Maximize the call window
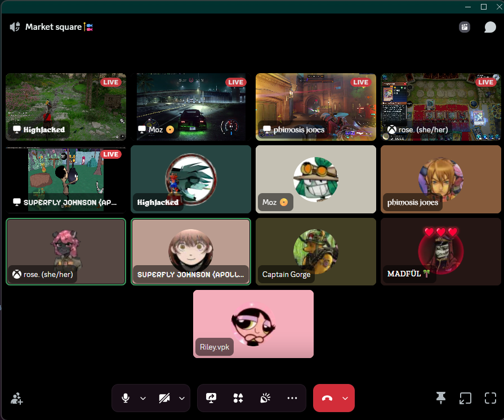 tap(483, 7)
